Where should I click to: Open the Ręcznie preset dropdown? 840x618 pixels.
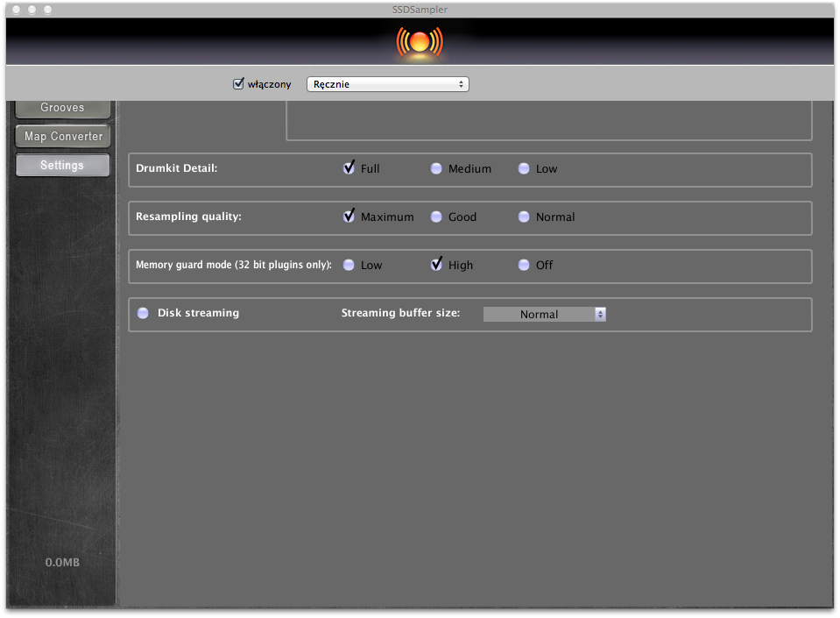click(387, 84)
